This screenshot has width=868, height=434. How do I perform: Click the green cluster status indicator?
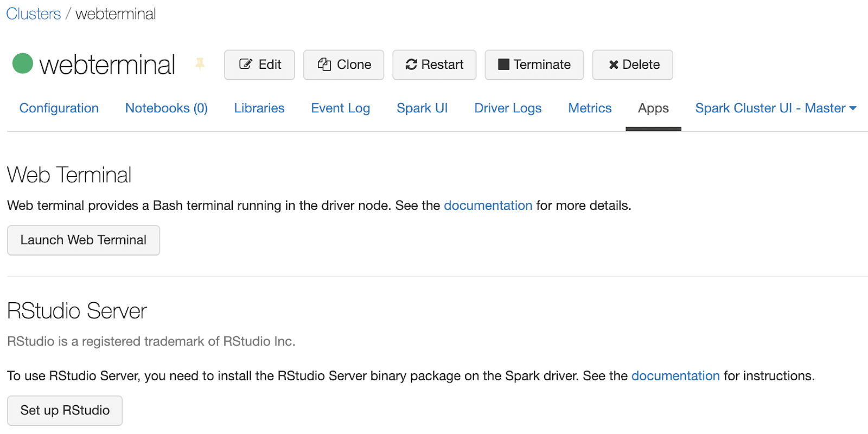click(x=23, y=63)
